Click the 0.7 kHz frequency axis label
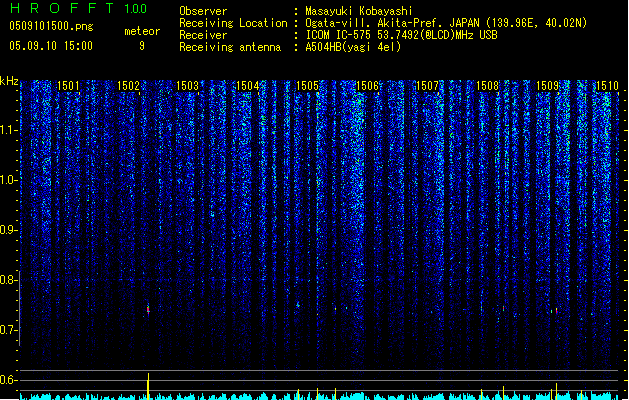Viewport: 629px width, 400px height. click(8, 330)
